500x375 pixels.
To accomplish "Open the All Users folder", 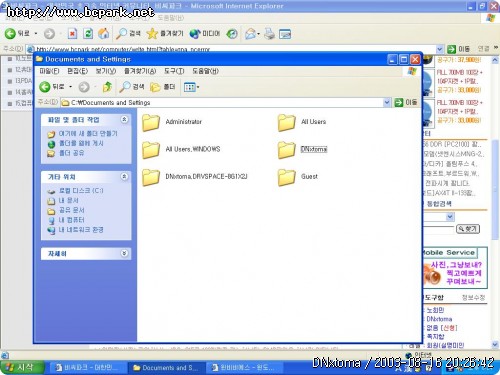I will pos(302,122).
